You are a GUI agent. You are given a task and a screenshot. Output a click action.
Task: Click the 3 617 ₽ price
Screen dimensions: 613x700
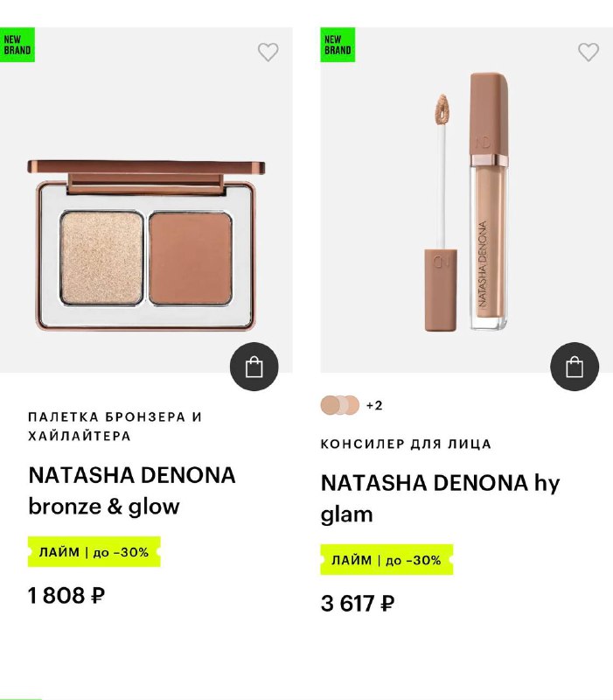point(358,604)
